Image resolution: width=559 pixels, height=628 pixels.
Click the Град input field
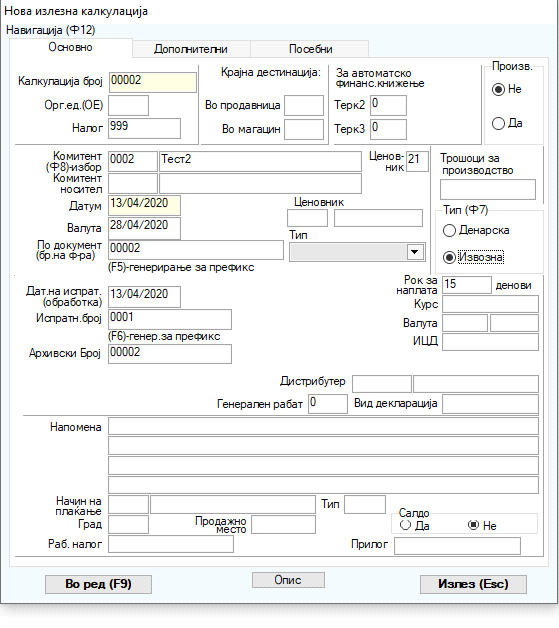(129, 525)
